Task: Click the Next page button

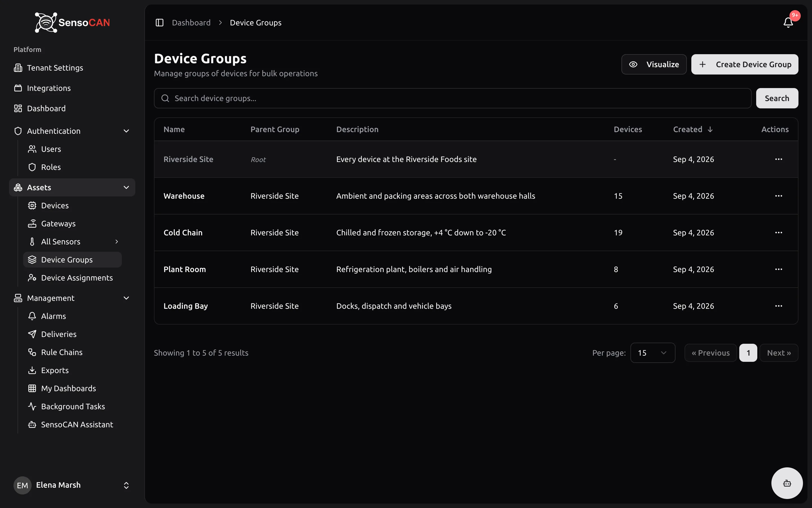Action: pos(779,353)
